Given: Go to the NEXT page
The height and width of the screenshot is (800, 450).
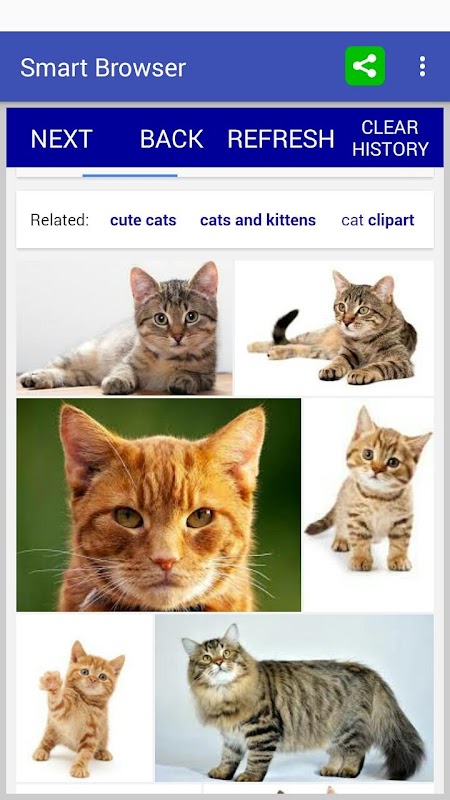Looking at the screenshot, I should 61,138.
